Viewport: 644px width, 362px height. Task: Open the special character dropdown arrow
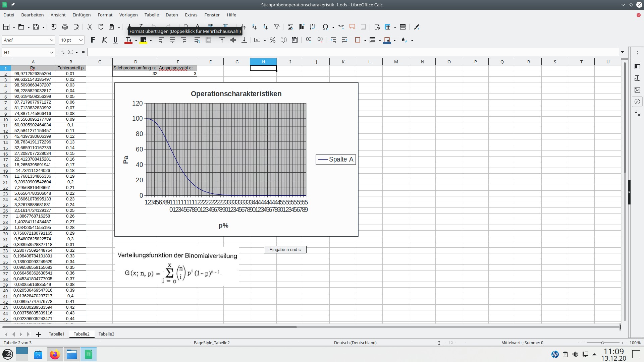coord(333,27)
